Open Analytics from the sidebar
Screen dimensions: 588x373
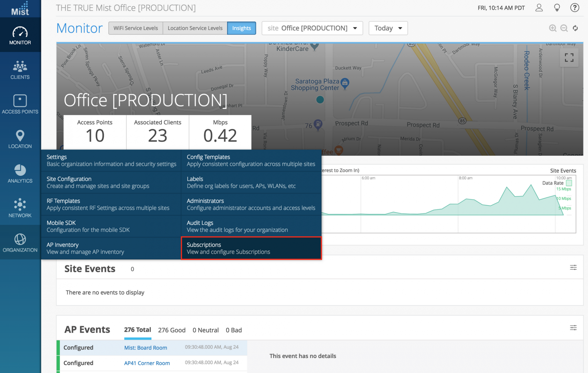[20, 173]
